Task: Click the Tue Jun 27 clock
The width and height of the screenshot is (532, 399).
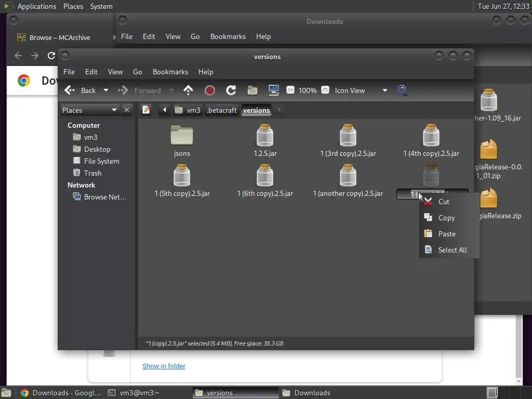Action: [x=503, y=6]
